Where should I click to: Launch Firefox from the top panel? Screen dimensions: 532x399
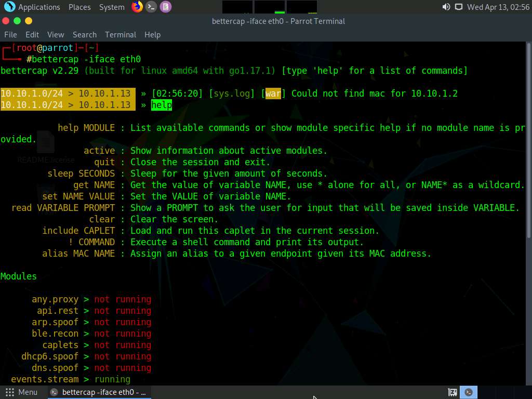click(137, 7)
